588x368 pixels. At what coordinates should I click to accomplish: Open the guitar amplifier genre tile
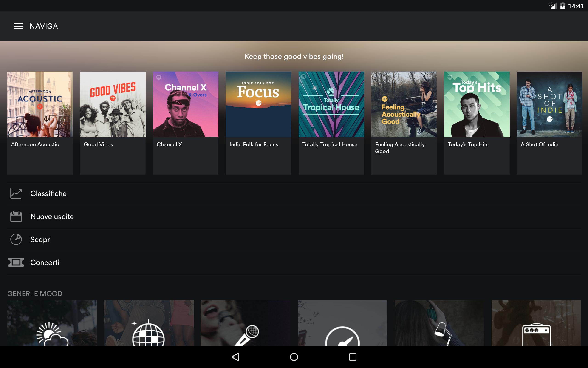pyautogui.click(x=536, y=323)
